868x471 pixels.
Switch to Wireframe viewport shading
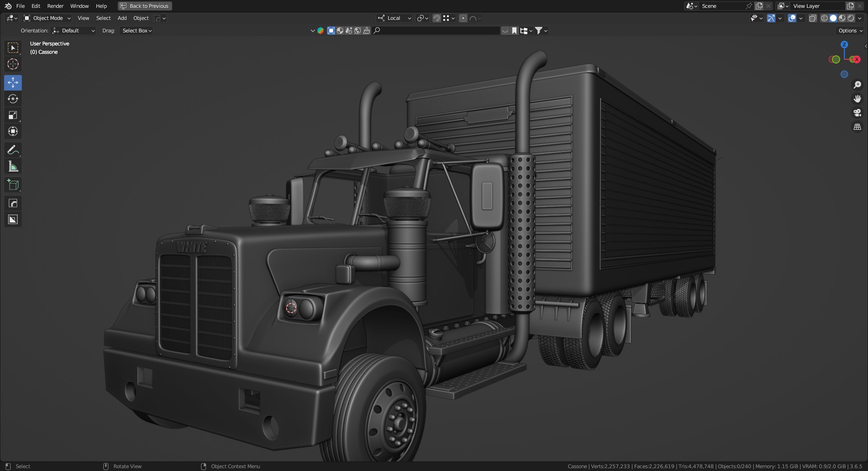tap(824, 18)
